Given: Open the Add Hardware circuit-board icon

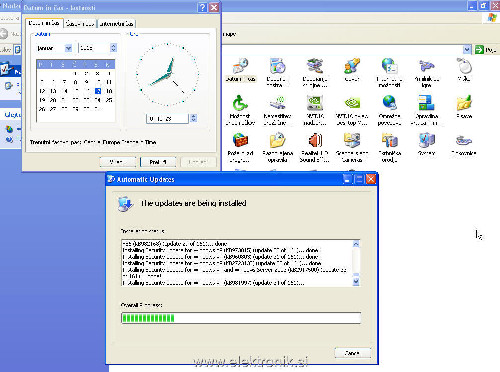Looking at the screenshot, I should tap(315, 66).
